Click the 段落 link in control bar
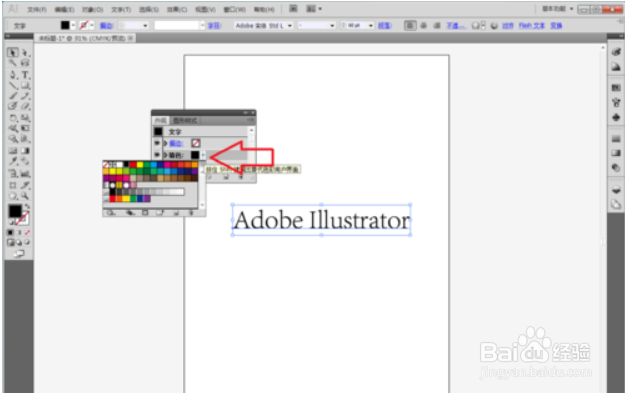 pyautogui.click(x=384, y=26)
